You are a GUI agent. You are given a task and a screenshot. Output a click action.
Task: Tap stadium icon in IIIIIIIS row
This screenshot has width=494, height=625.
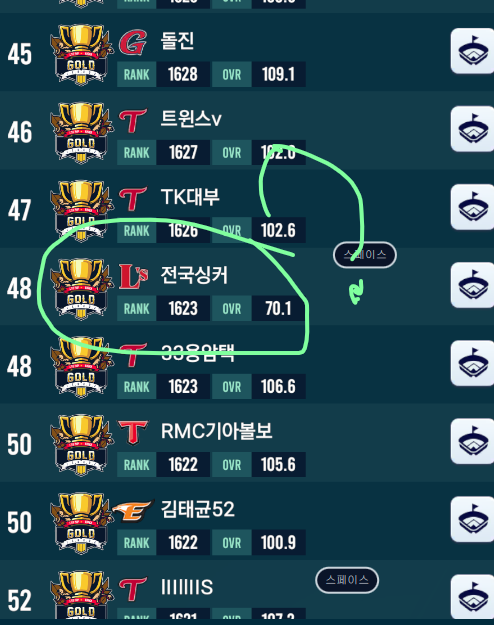[x=472, y=597]
